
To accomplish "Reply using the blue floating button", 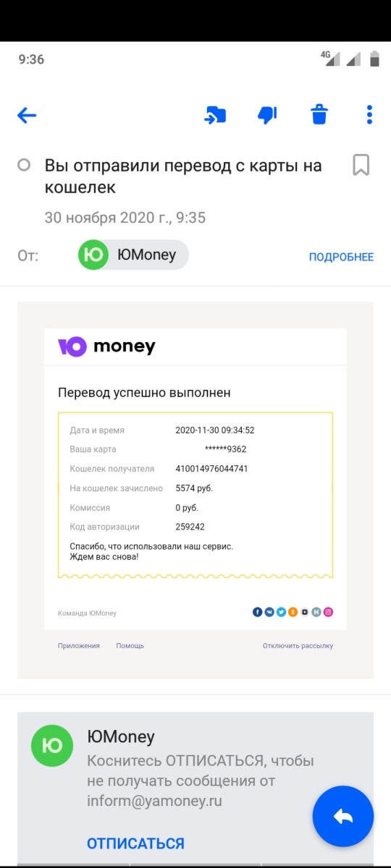I will [x=343, y=817].
